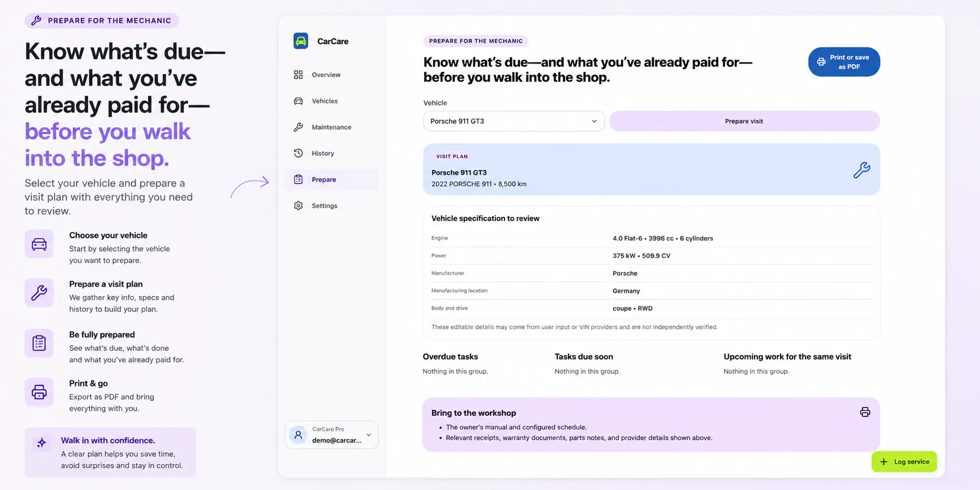
Task: Click the 'Porsche' manufacturer value
Action: (x=625, y=273)
